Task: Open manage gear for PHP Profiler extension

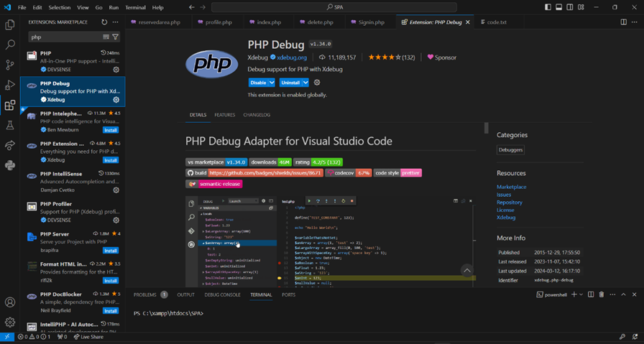Action: coord(116,220)
